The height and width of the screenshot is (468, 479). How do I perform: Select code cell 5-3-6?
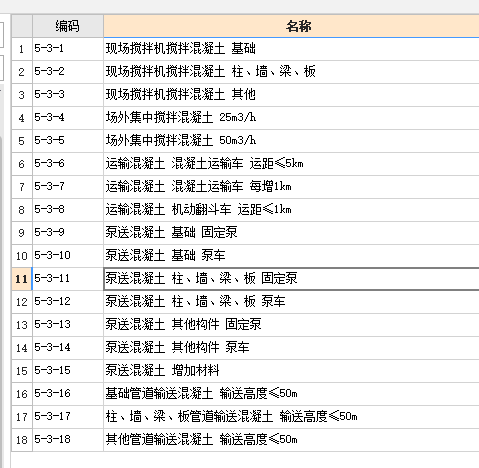point(68,164)
